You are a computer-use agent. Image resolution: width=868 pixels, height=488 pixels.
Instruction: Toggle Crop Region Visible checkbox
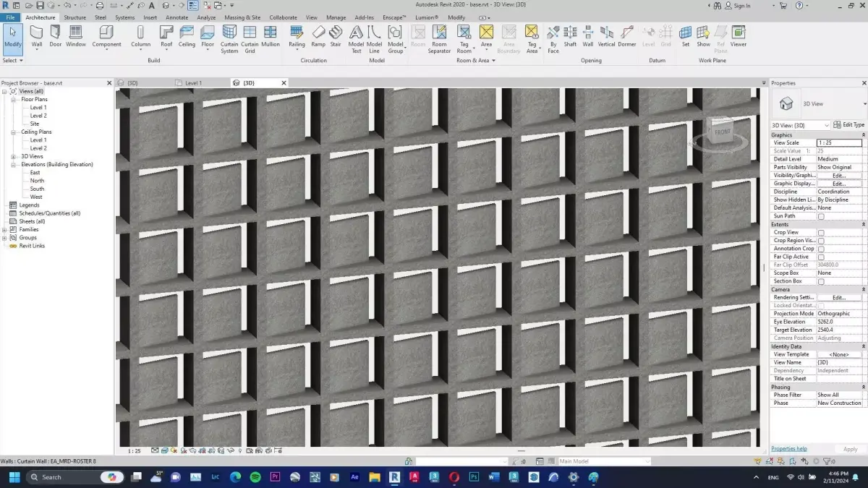821,241
